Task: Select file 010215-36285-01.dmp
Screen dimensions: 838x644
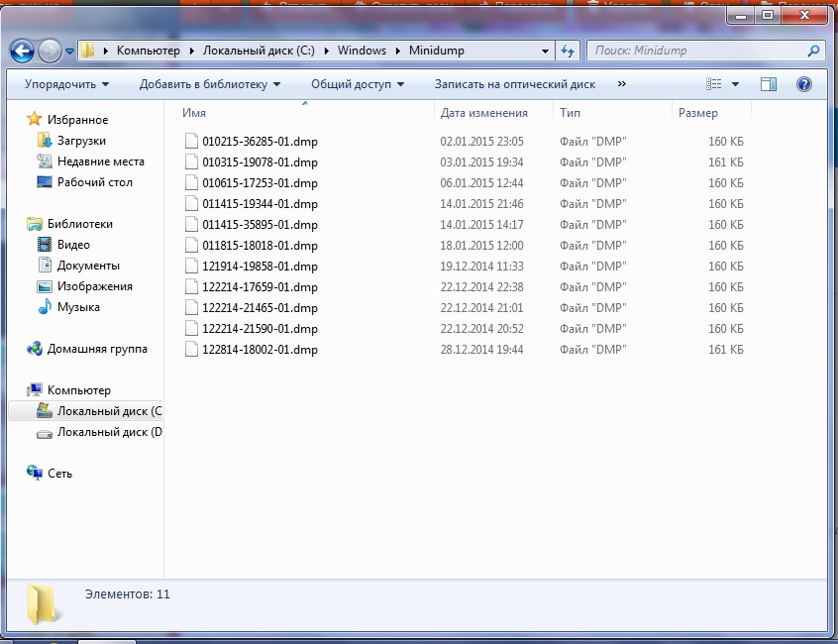Action: (260, 142)
